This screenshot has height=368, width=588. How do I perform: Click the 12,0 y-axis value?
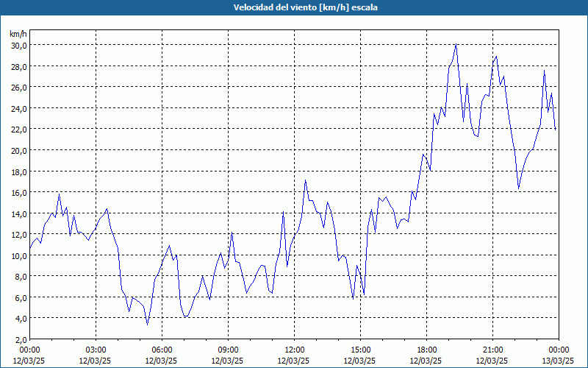[19, 234]
